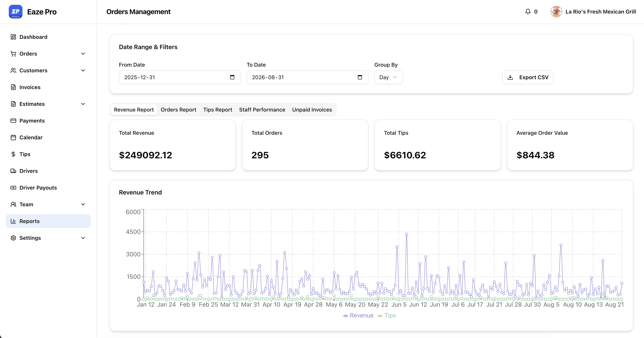Screen dimensions: 644x338
Task: Expand the Settings sidebar chevron
Action: (x=83, y=238)
